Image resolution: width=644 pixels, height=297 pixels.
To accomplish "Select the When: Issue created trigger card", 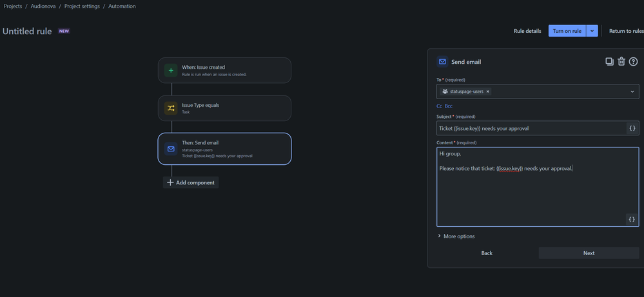I will coord(225,70).
